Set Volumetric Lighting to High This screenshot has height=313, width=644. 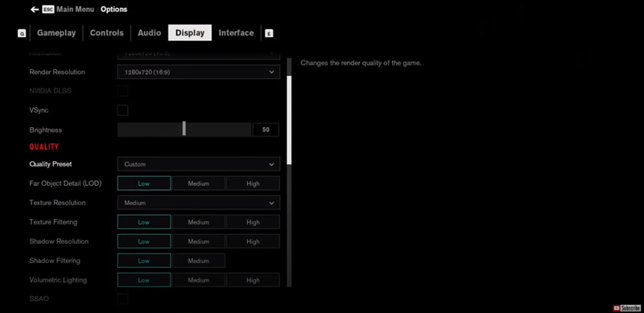(x=253, y=280)
